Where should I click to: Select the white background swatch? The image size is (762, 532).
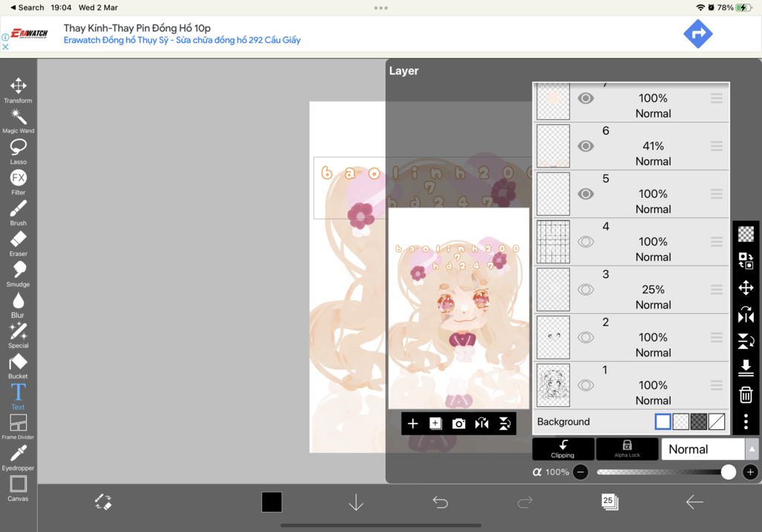(662, 422)
